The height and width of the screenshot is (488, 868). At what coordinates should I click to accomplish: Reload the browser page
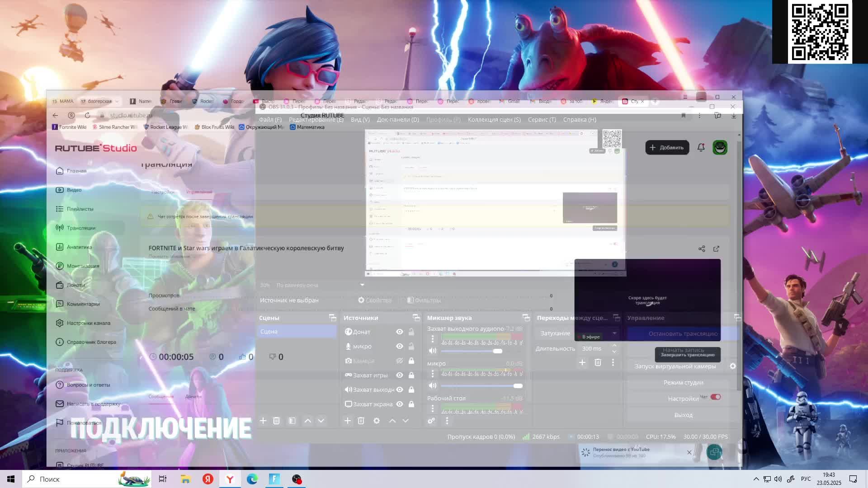87,115
